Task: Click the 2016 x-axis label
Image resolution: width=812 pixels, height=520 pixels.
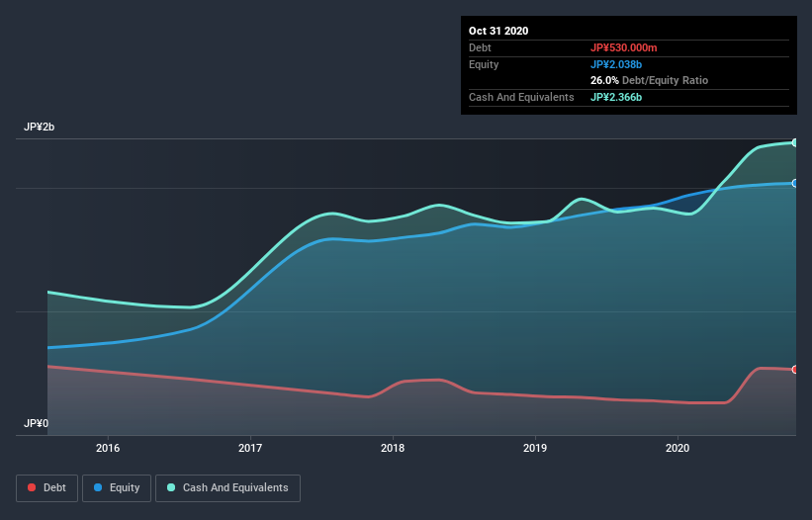Action: point(108,448)
